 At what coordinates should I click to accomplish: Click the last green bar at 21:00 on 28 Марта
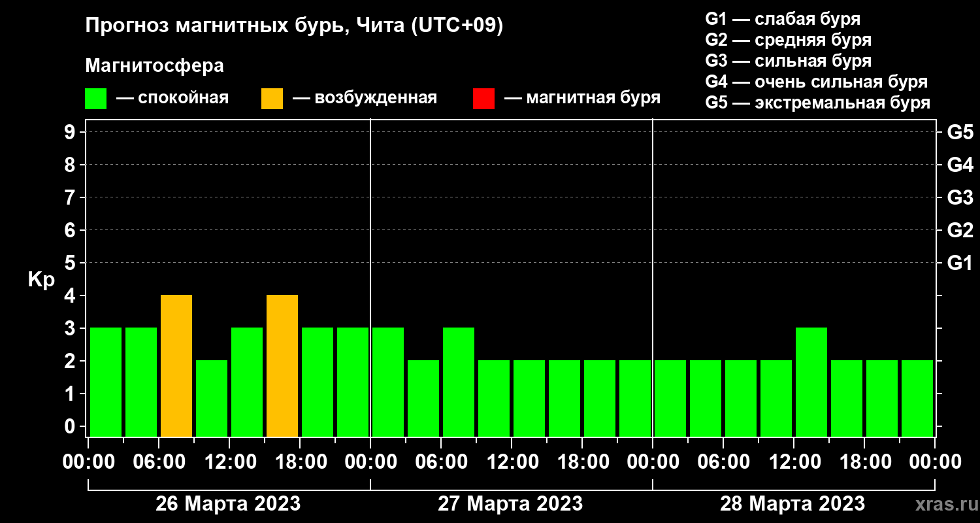pyautogui.click(x=917, y=398)
